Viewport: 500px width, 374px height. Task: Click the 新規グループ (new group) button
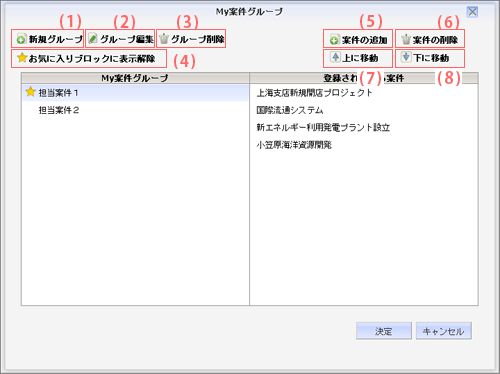pos(48,39)
